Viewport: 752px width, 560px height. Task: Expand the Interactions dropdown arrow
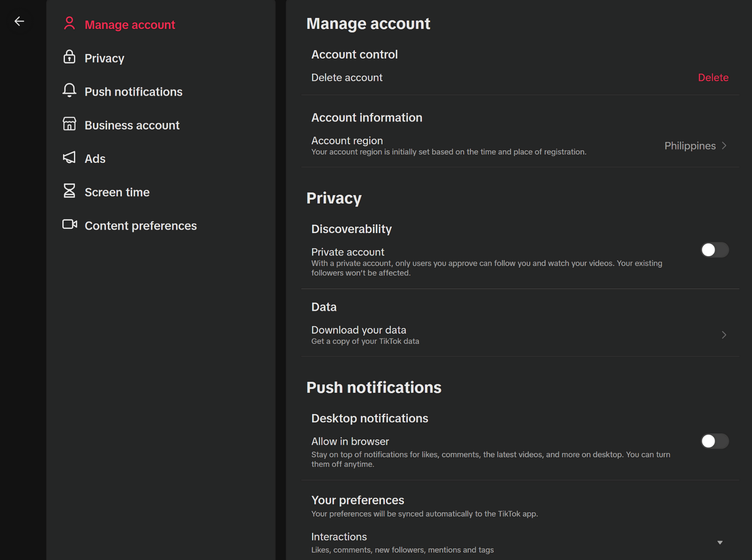coord(720,542)
